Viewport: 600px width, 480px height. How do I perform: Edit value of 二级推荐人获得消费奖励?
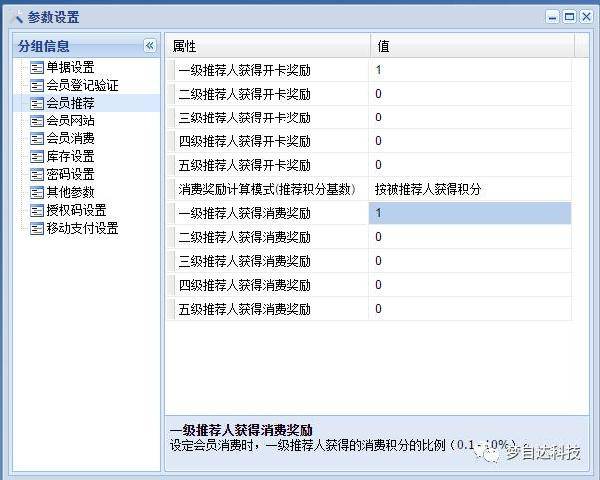pyautogui.click(x=470, y=237)
